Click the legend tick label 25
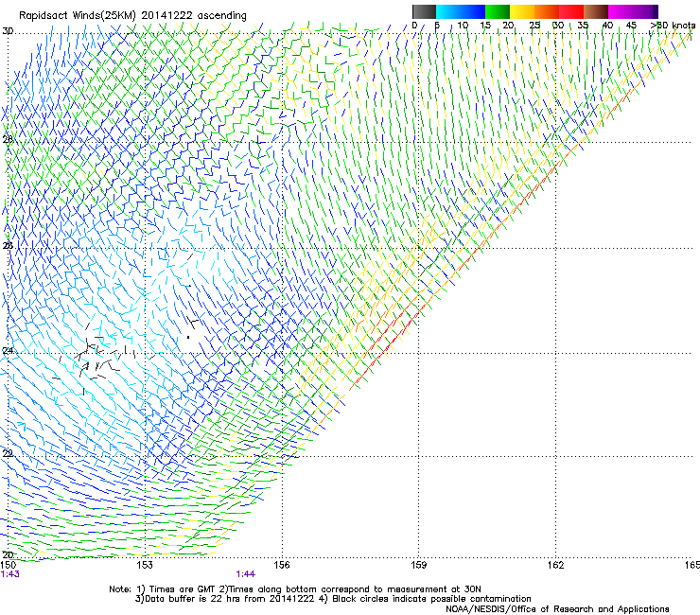The width and height of the screenshot is (700, 615). tap(534, 26)
